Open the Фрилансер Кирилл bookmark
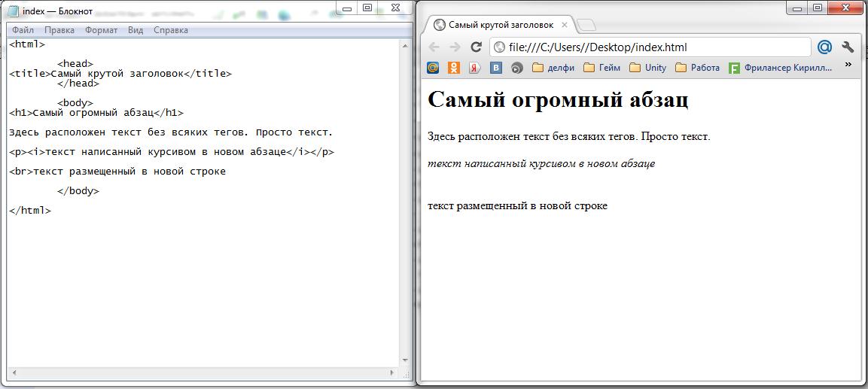This screenshot has height=389, width=868. (x=781, y=68)
